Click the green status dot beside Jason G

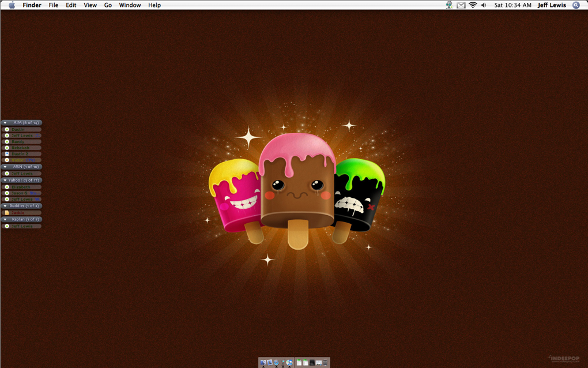coord(7,193)
